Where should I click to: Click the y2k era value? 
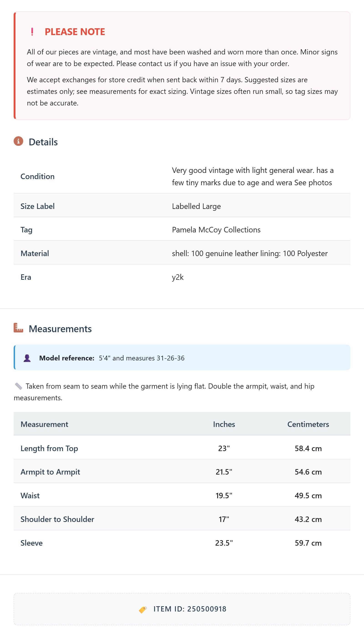coord(178,277)
